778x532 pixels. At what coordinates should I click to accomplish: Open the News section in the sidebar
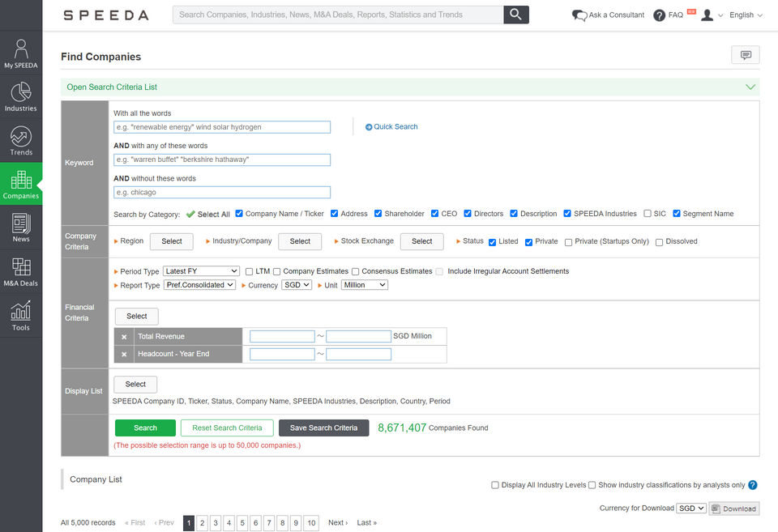click(x=21, y=228)
